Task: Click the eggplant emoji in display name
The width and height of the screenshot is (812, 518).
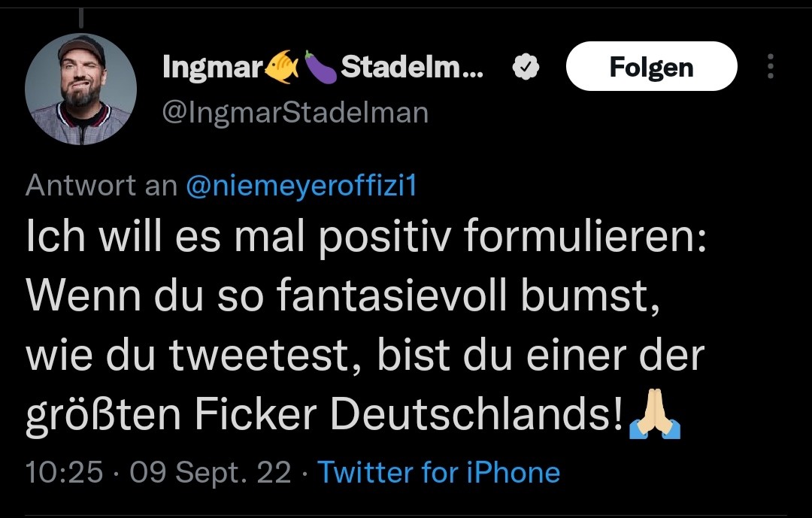Action: pyautogui.click(x=320, y=67)
